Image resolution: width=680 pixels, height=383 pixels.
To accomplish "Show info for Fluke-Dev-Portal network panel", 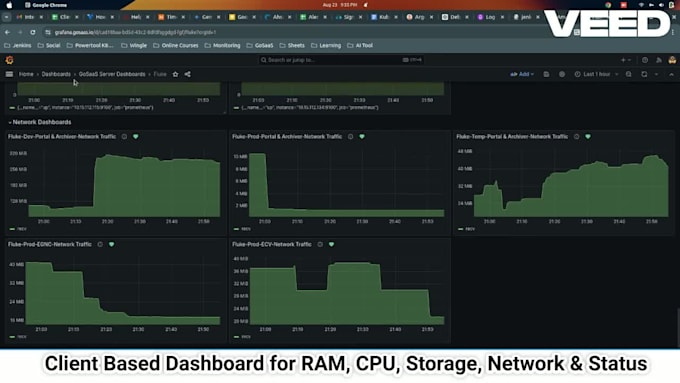I will point(124,137).
